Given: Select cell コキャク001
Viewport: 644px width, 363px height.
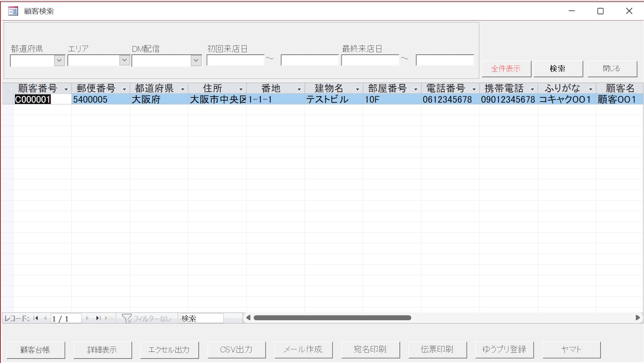Looking at the screenshot, I should pos(567,99).
